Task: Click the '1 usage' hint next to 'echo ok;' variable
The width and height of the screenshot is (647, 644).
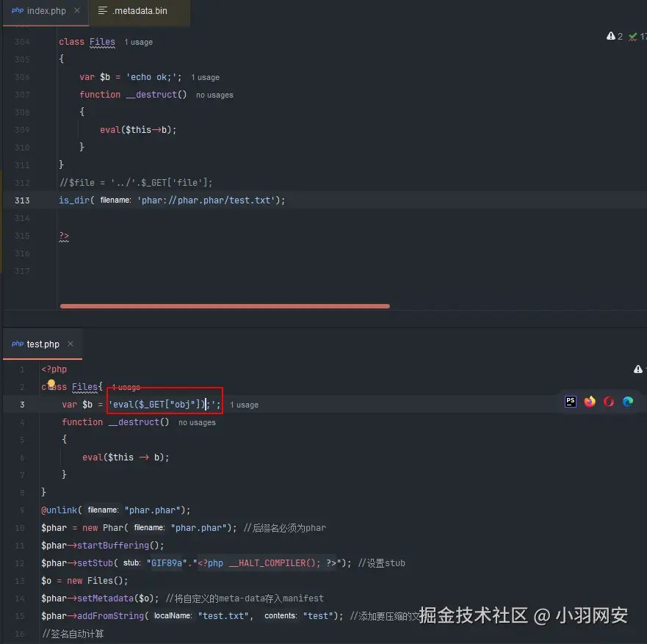Action: click(x=205, y=77)
